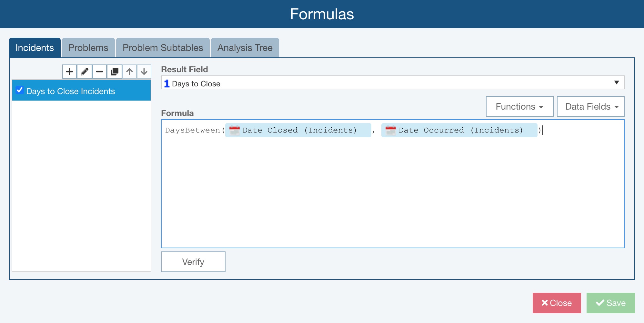The width and height of the screenshot is (644, 323).
Task: Click the edit formula pencil icon
Action: click(x=85, y=72)
